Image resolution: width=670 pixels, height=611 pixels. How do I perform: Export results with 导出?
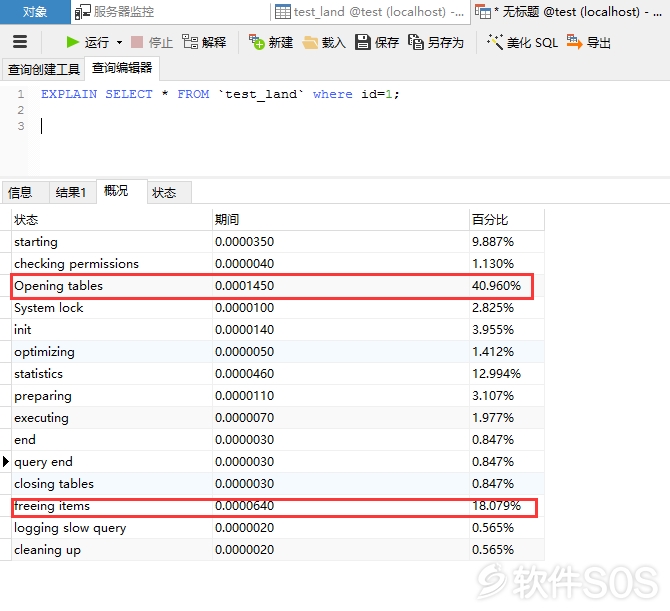(588, 42)
